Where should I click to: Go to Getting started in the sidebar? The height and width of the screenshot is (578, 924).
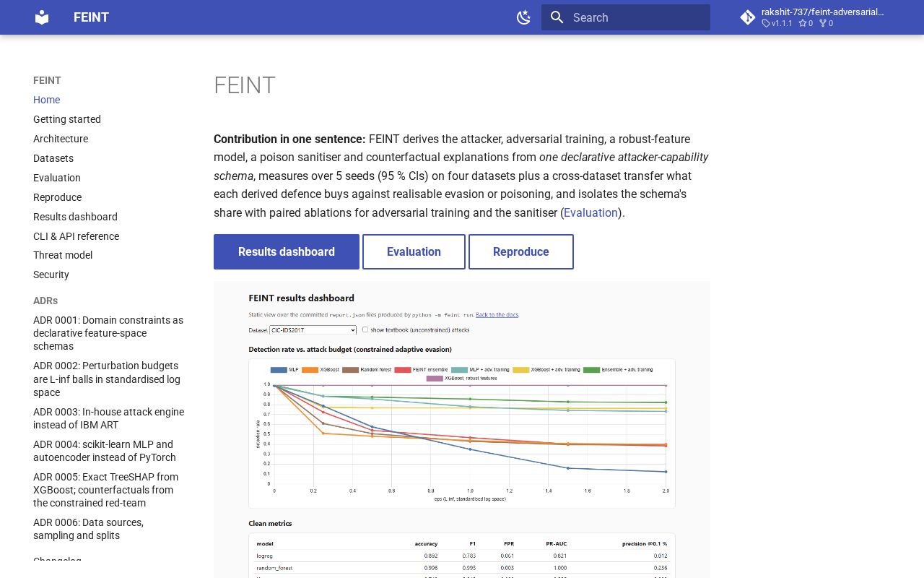point(67,119)
